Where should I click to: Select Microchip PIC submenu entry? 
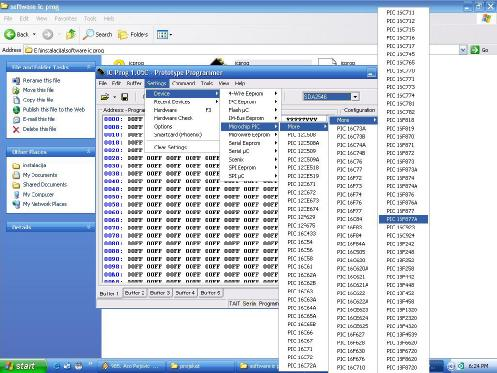click(x=250, y=126)
